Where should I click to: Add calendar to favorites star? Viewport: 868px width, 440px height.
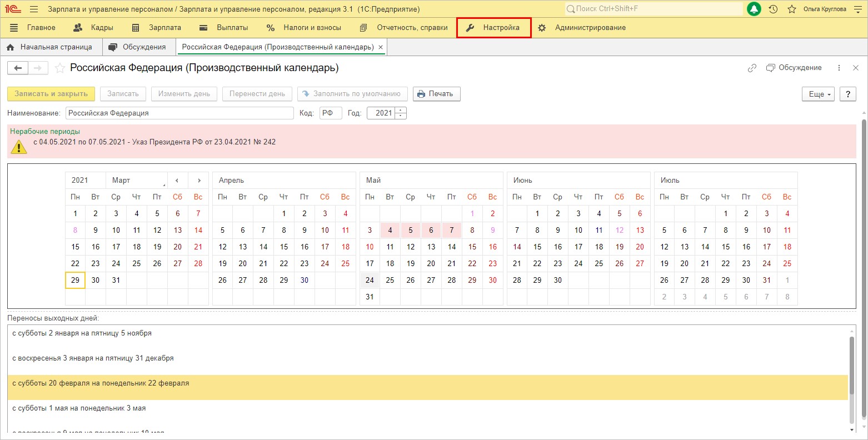coord(59,68)
